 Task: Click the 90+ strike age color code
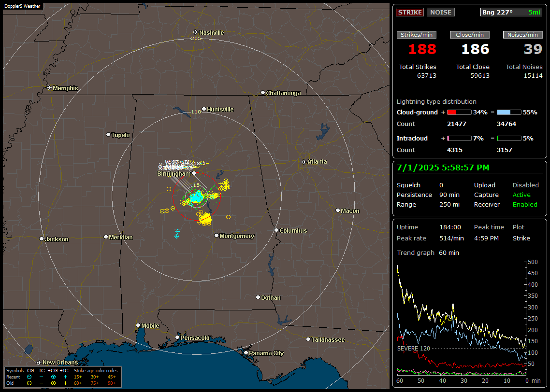tap(112, 383)
